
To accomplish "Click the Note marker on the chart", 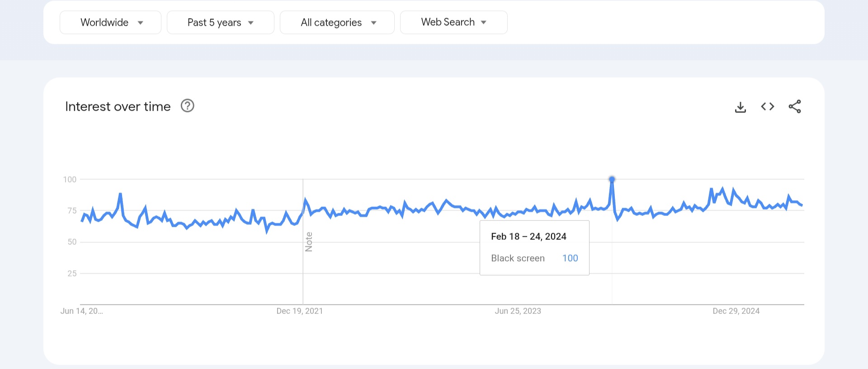I will [309, 242].
